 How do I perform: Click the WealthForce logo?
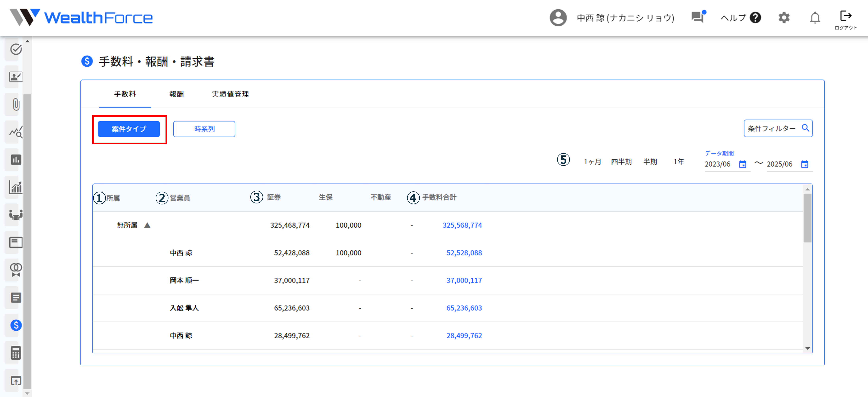point(81,18)
